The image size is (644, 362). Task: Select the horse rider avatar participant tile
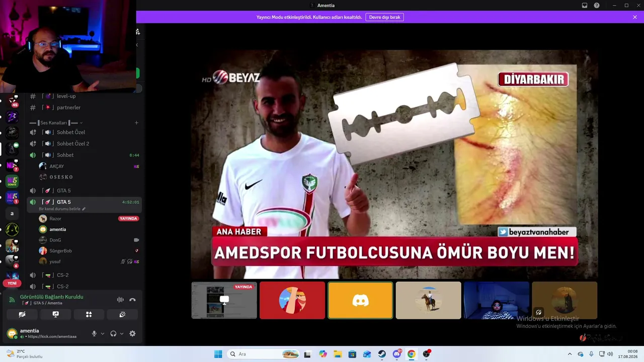tap(428, 300)
